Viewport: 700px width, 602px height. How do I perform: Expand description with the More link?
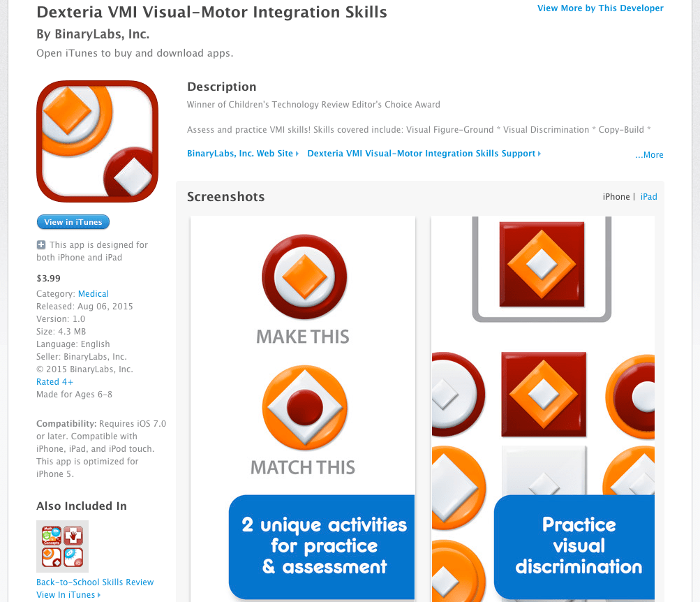649,155
